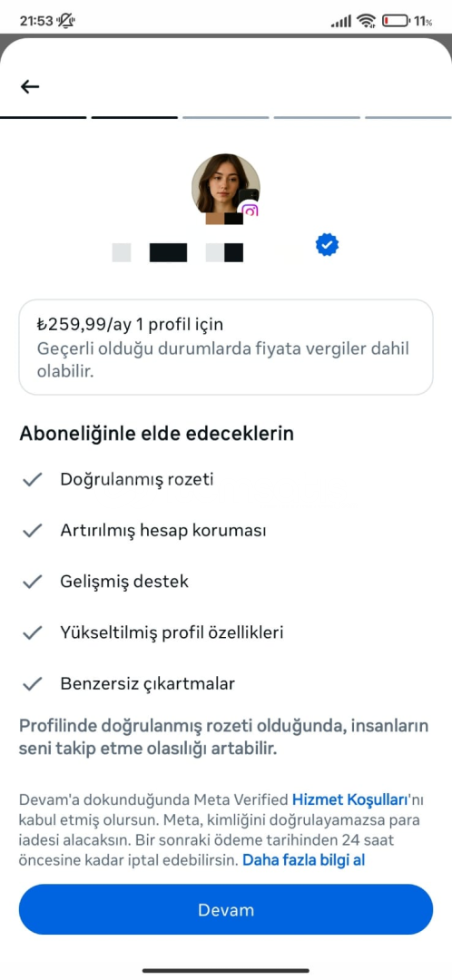Tap the checkmark beside Artırılmış hesap koruması
The image size is (452, 980).
32,531
